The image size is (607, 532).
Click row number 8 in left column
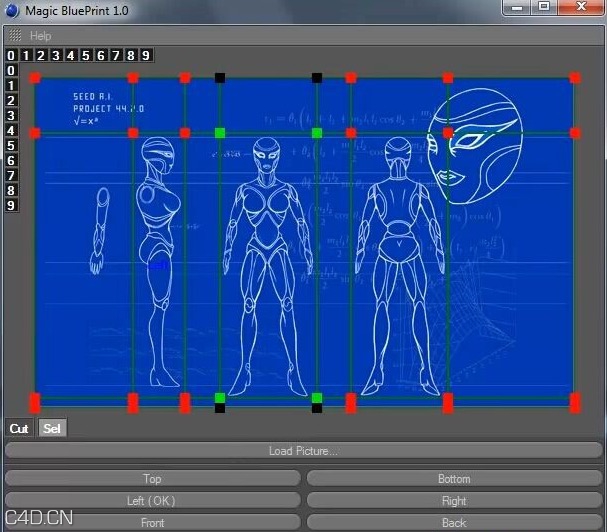[11, 190]
